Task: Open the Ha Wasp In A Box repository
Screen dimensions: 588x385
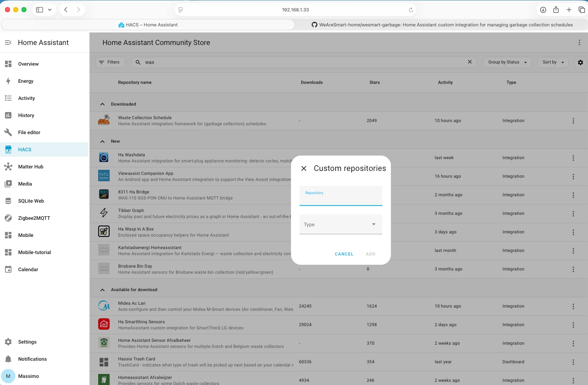Action: point(338,232)
